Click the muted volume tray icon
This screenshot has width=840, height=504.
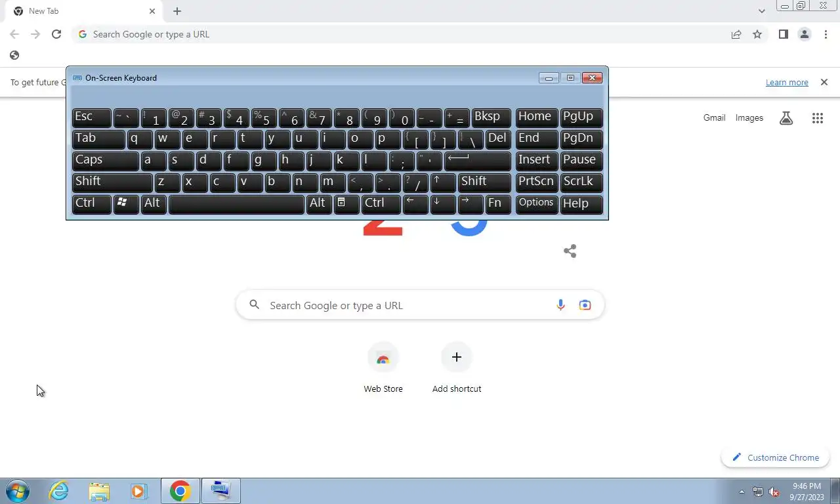pyautogui.click(x=774, y=492)
